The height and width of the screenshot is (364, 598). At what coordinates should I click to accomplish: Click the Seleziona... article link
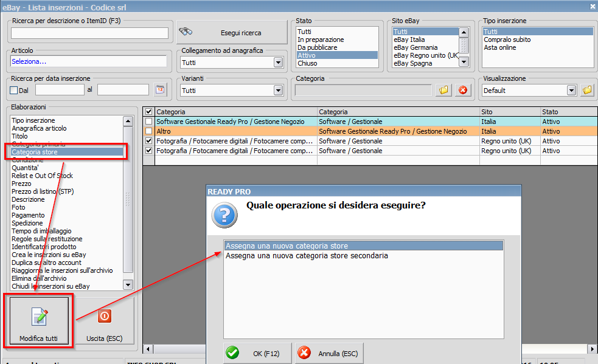pos(29,61)
